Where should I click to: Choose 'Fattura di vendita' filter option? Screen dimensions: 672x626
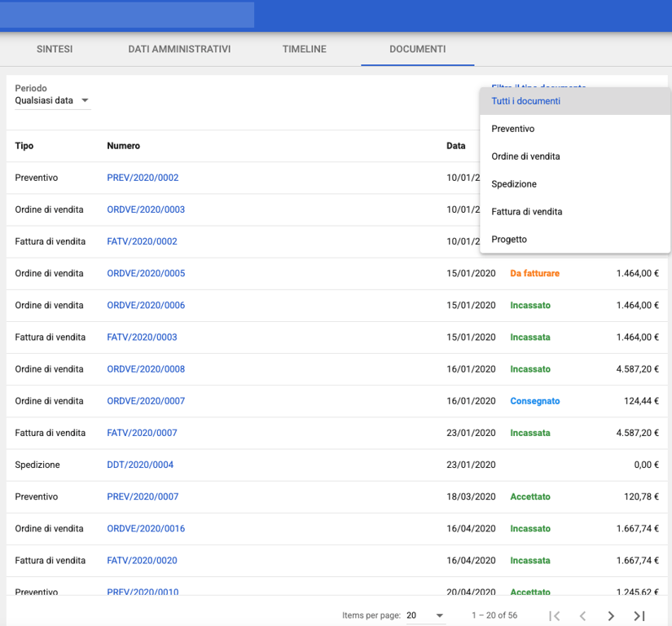pos(526,212)
